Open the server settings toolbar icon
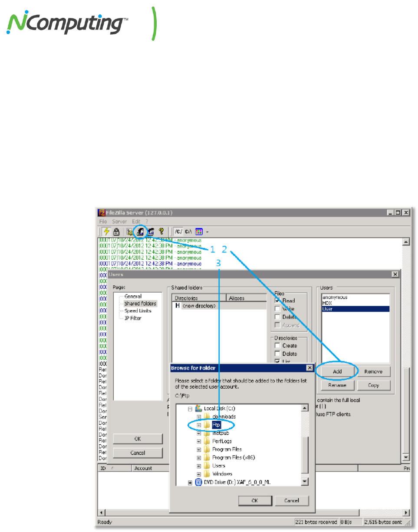The height and width of the screenshot is (532, 418). [129, 232]
